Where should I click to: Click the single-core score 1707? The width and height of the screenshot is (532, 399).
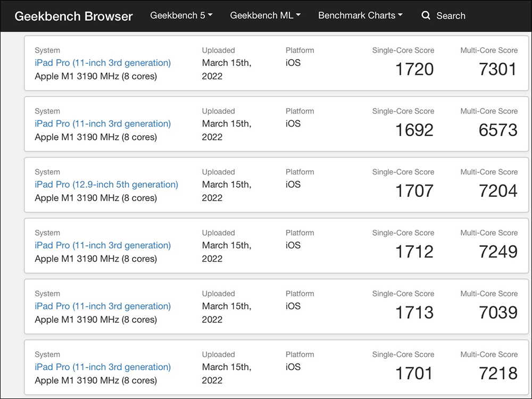(414, 190)
